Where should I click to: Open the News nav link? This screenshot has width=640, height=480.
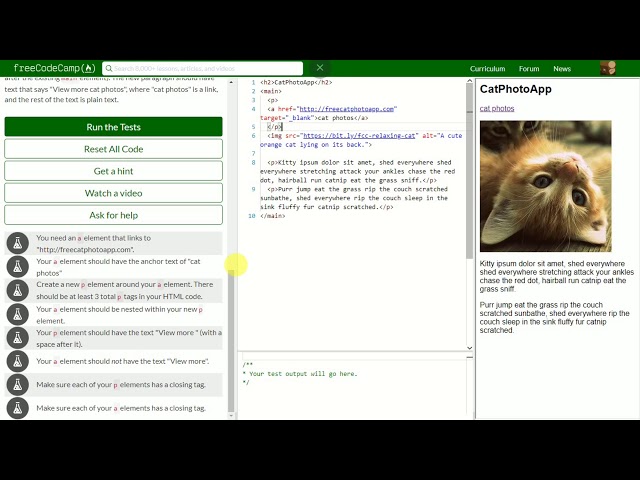click(562, 69)
